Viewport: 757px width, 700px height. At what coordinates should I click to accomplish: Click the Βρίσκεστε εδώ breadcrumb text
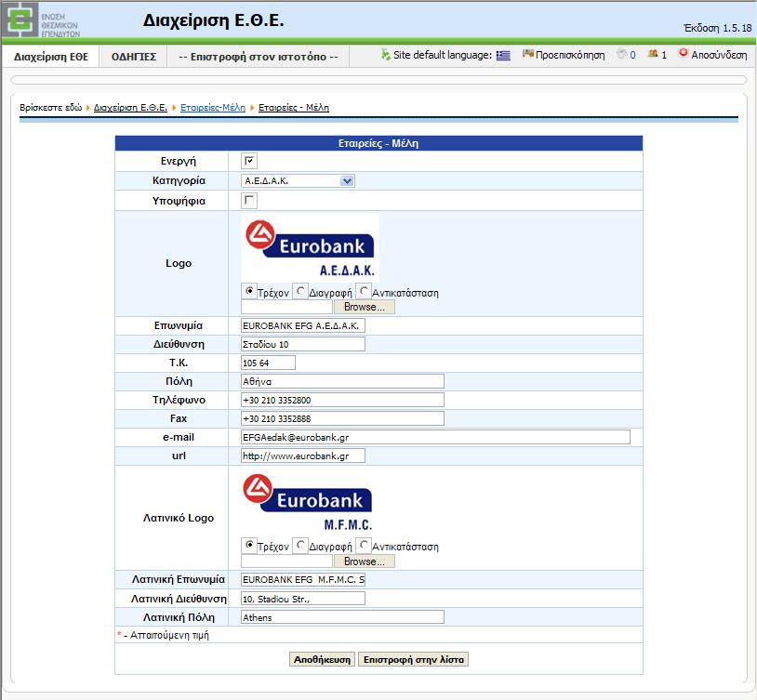click(x=51, y=108)
